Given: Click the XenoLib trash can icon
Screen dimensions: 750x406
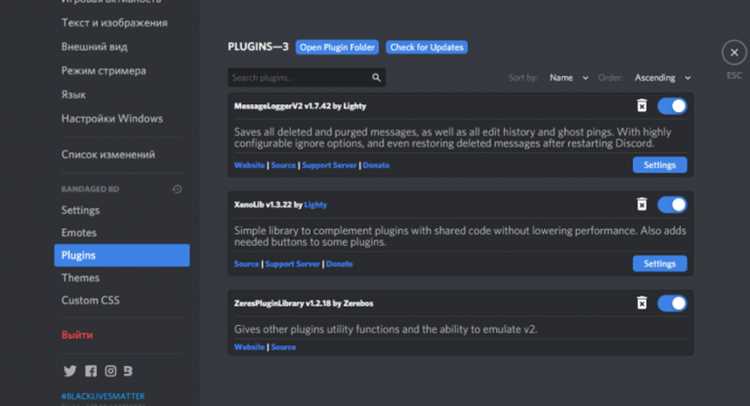Looking at the screenshot, I should tap(641, 204).
